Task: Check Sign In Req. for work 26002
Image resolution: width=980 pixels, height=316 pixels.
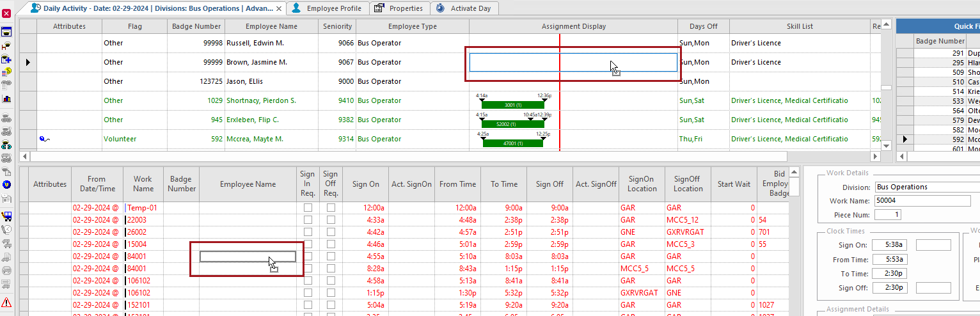Action: 308,232
